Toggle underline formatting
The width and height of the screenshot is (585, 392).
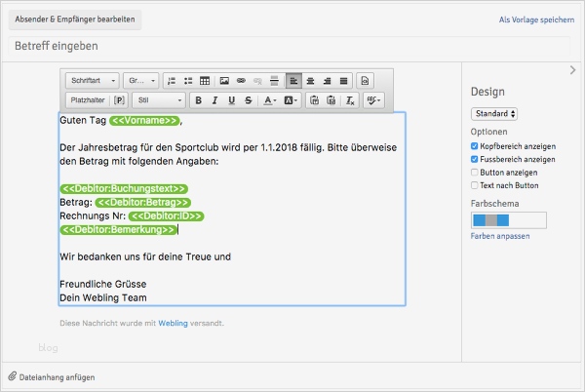(232, 100)
